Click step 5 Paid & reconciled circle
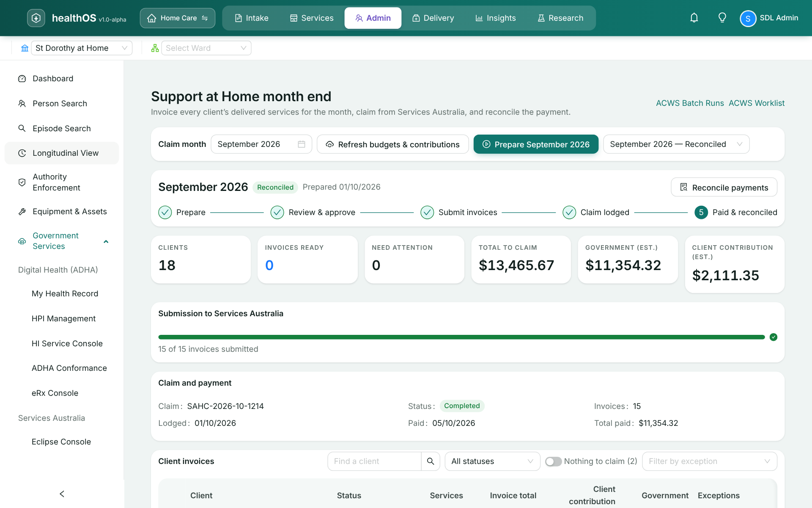 [x=701, y=212]
